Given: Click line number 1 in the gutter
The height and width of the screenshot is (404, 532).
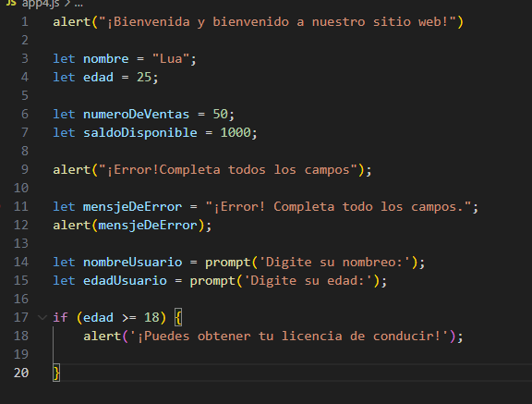Looking at the screenshot, I should (x=24, y=22).
